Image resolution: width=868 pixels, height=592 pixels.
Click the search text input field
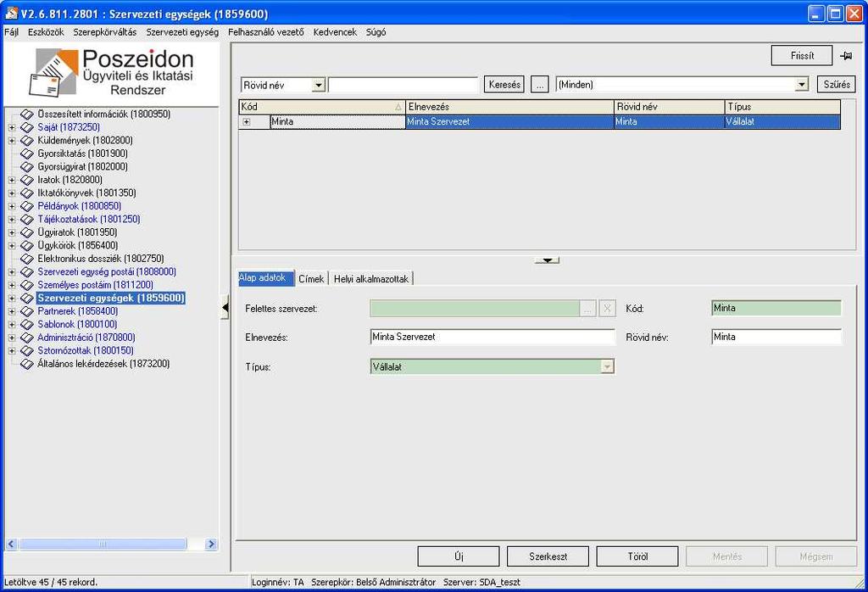coord(403,86)
